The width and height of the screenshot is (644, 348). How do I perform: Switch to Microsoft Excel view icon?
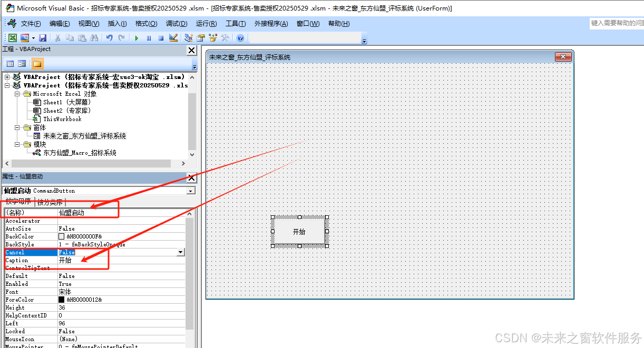13,38
